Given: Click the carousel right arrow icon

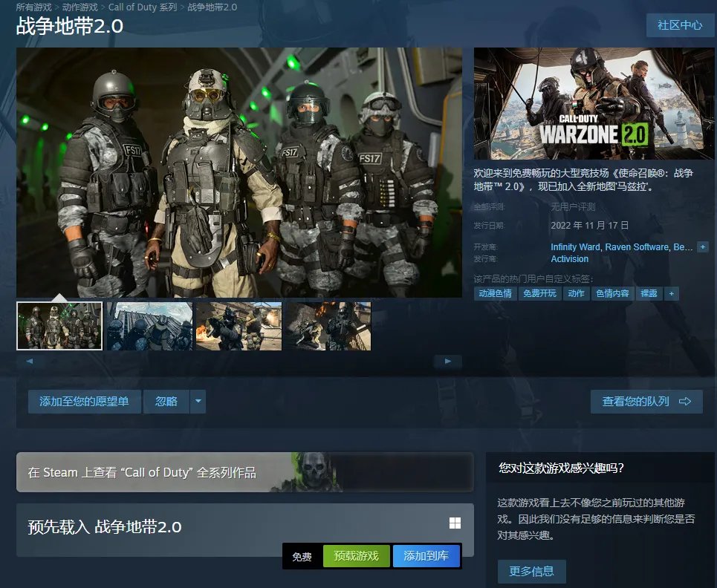Looking at the screenshot, I should [x=447, y=361].
